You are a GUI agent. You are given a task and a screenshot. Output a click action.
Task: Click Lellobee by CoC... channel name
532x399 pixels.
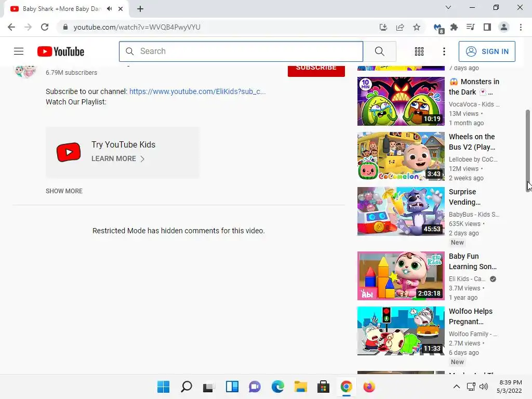tap(473, 159)
